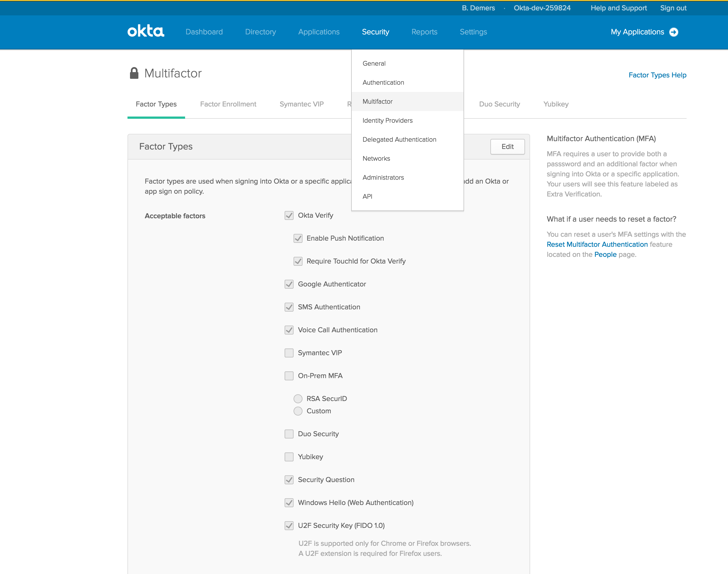The width and height of the screenshot is (728, 574).
Task: Choose the Custom radio option
Action: click(298, 411)
